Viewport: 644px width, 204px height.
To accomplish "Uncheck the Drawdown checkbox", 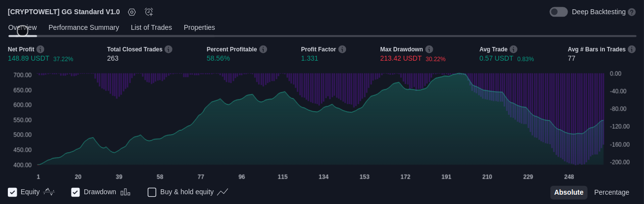I will 75,192.
